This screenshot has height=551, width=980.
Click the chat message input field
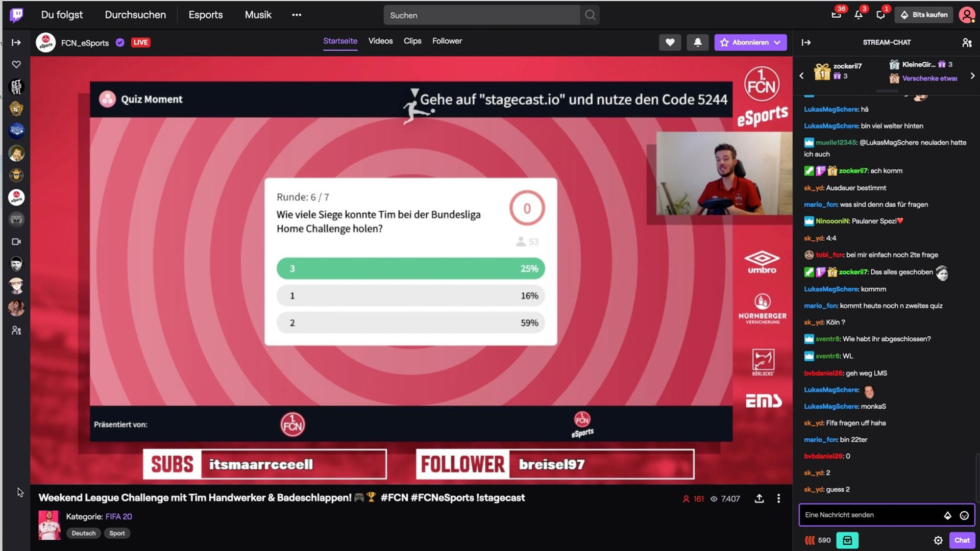(x=872, y=514)
